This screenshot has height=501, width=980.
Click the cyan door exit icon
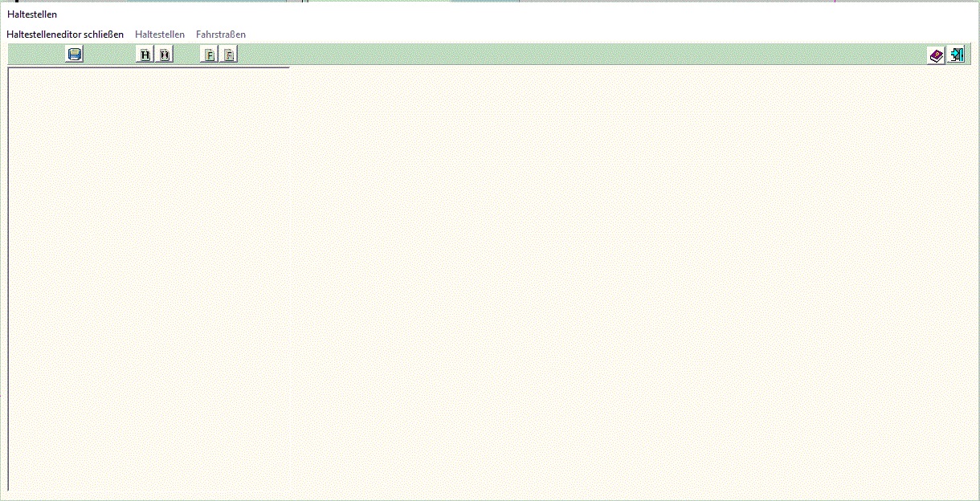point(956,55)
